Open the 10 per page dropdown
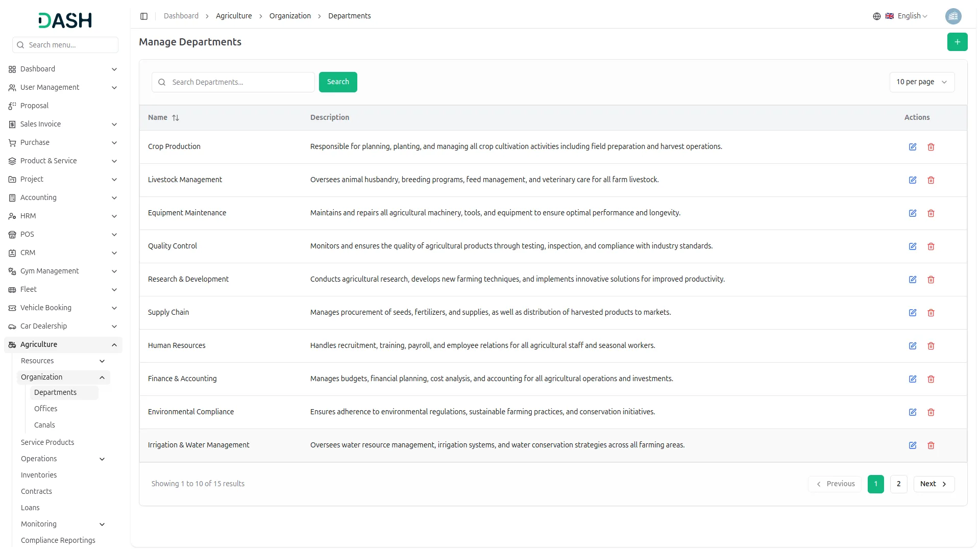 [x=921, y=82]
